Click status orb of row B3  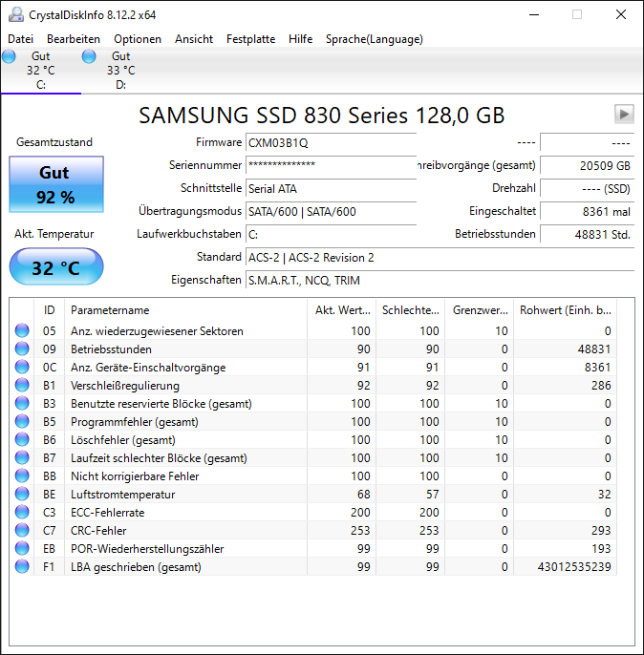(x=22, y=403)
